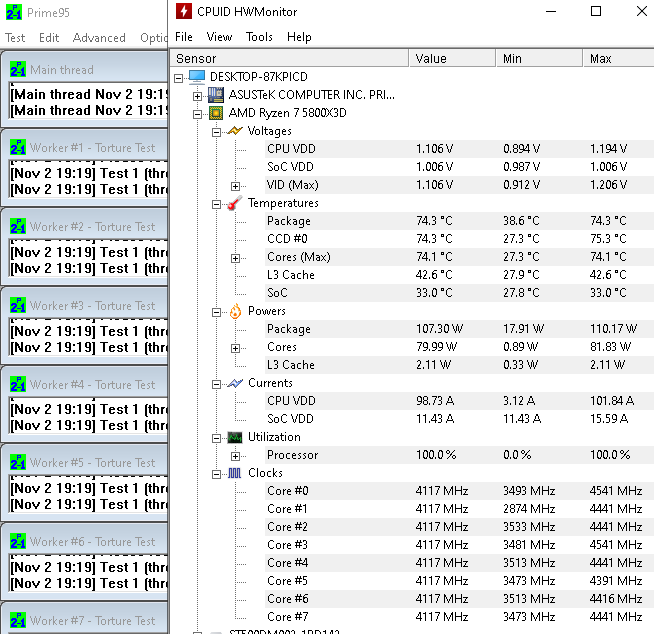
Task: Click the Utilization graph icon
Action: 235,437
